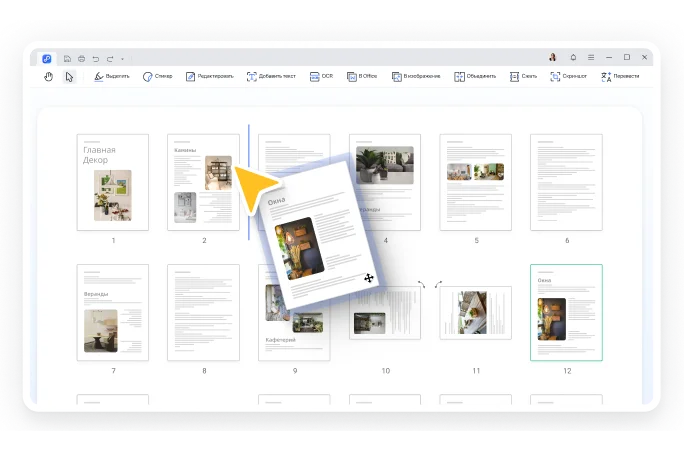Screen dimensions: 684x456
Task: Select page 2 thumbnail Камины
Action: 203,182
